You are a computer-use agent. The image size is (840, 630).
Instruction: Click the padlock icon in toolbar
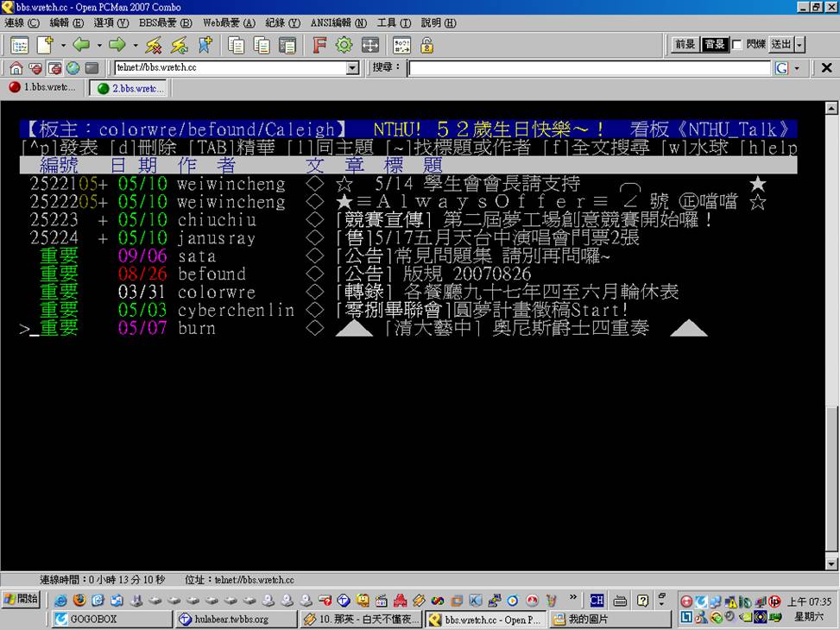coord(426,45)
